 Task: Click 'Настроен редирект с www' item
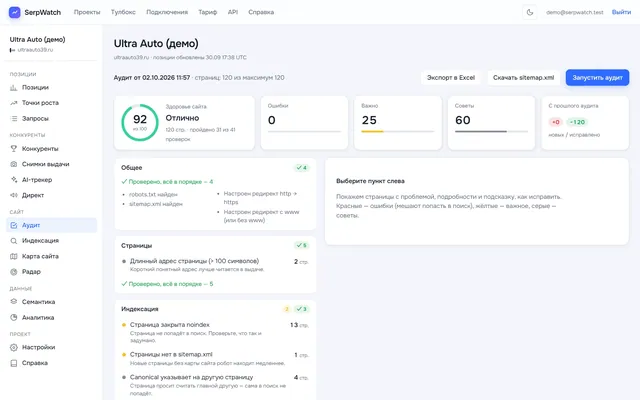click(x=261, y=216)
